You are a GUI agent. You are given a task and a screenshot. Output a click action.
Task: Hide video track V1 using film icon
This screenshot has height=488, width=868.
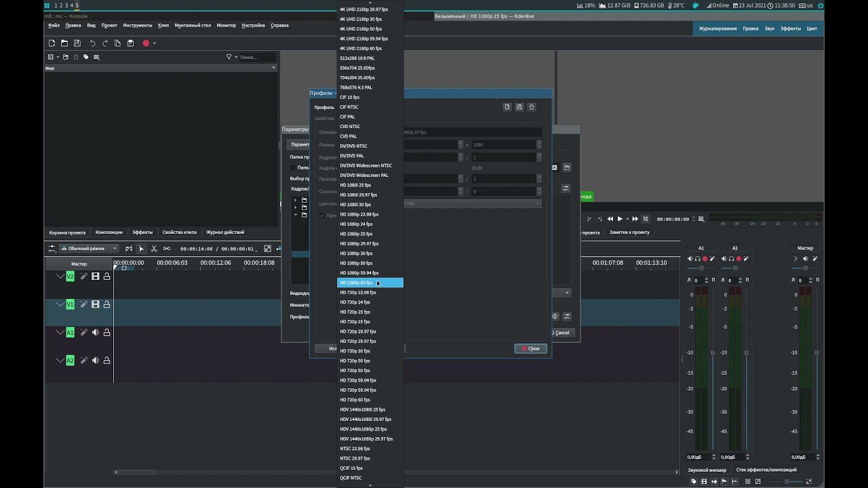point(96,305)
